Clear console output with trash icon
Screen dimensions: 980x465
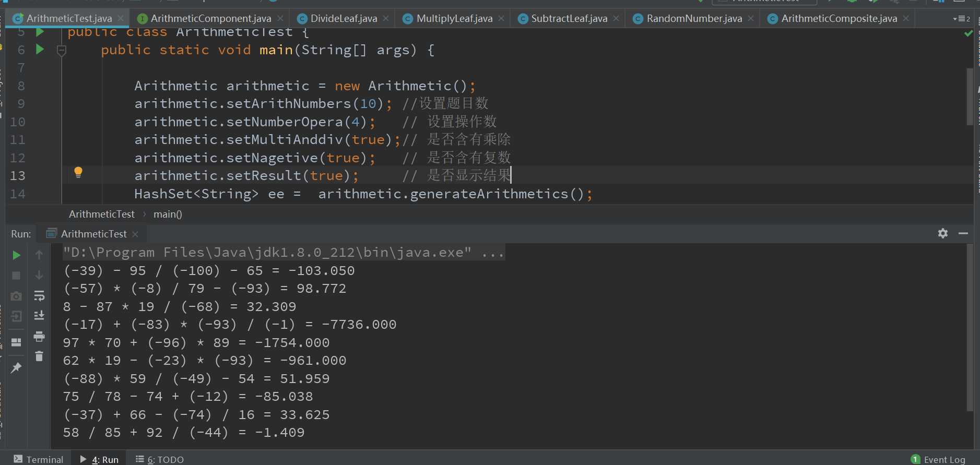click(39, 356)
